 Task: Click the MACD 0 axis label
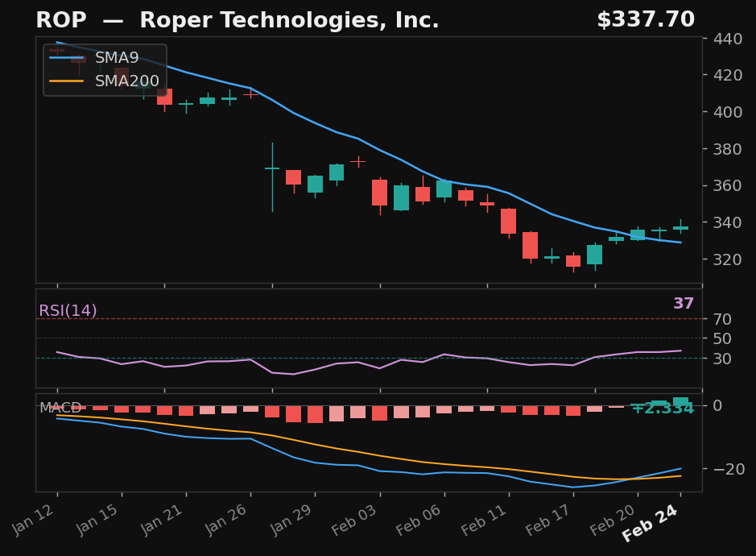pyautogui.click(x=718, y=405)
